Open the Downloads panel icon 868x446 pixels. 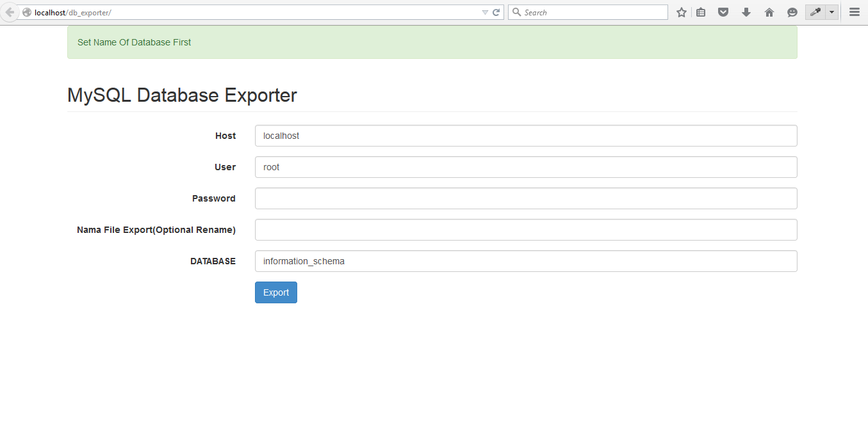(x=746, y=12)
